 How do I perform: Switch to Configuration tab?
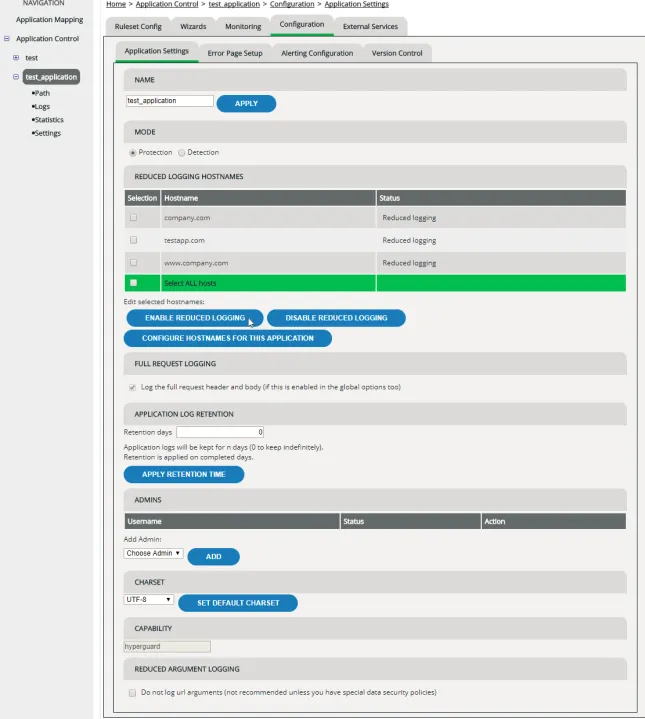(x=302, y=25)
